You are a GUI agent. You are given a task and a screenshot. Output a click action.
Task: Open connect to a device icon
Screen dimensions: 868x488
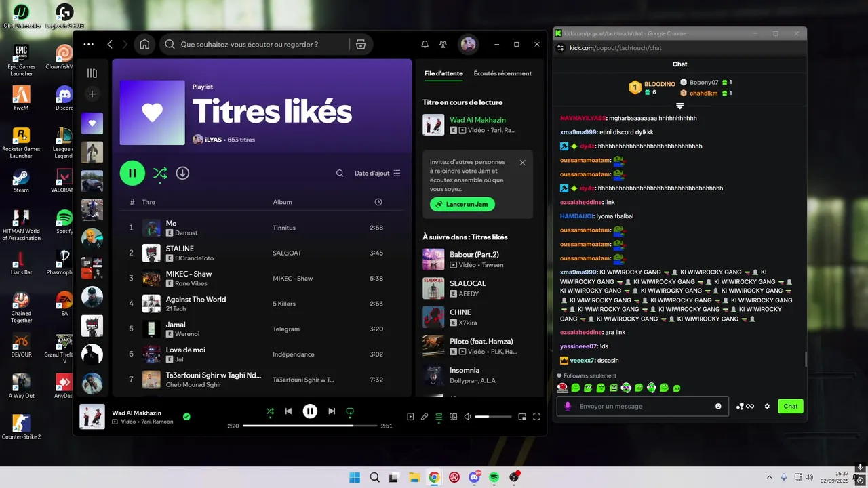(454, 417)
